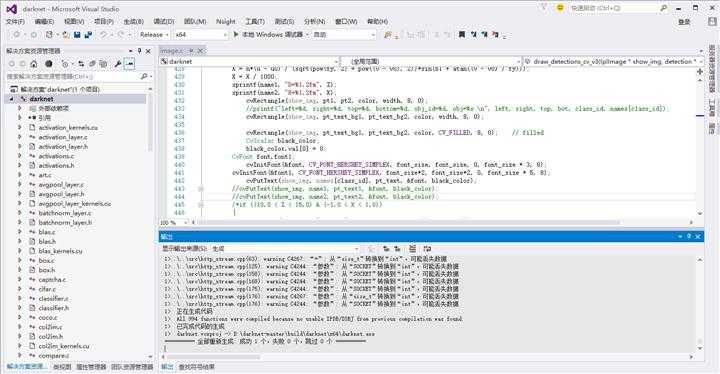Click the feedback smiley icon in title bar
The image size is (720, 374).
coord(560,8)
